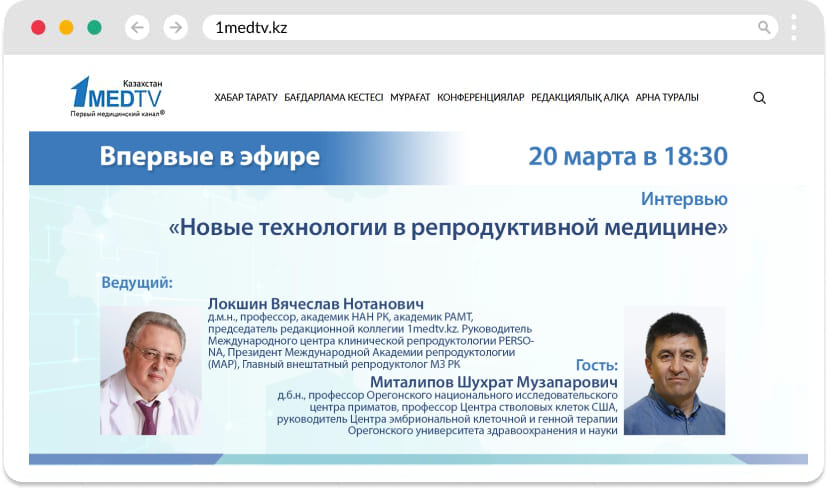
Task: Open the БАҒДАРЛАМА КЕСТЕСІ menu item
Action: [334, 98]
